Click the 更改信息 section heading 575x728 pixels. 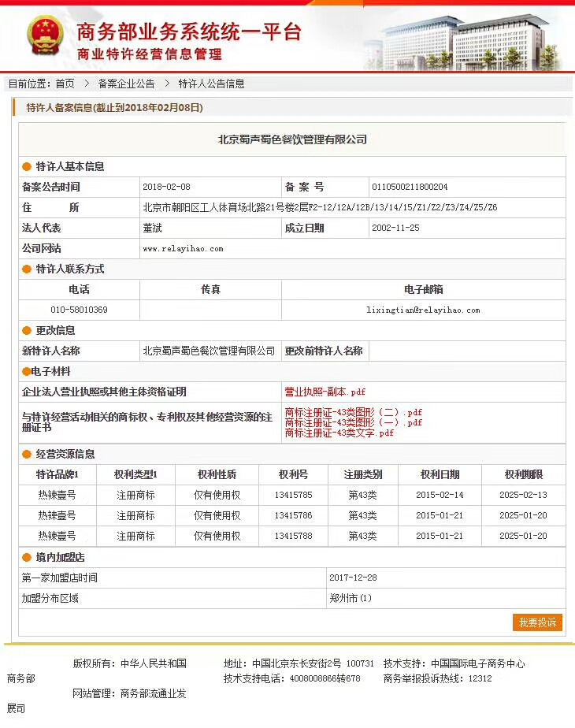point(55,331)
